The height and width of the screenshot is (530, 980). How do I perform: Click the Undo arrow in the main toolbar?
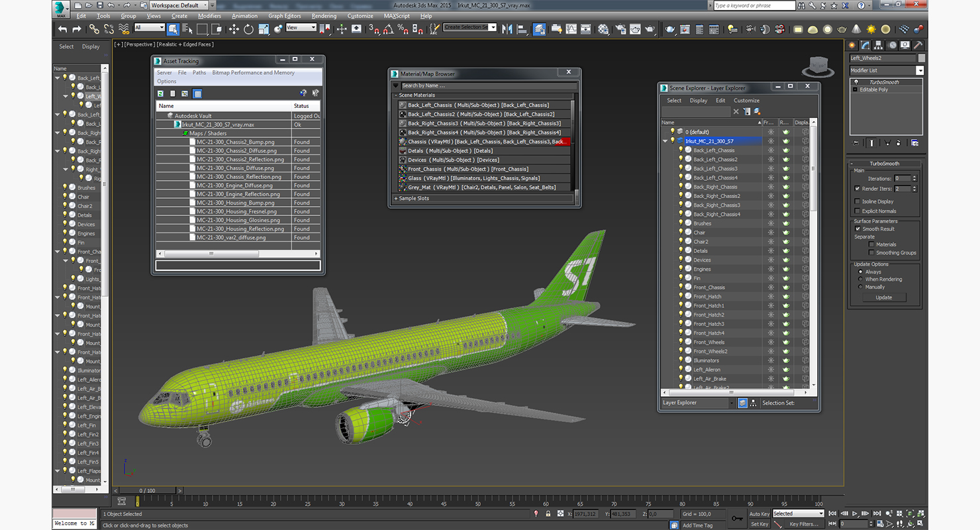pos(63,28)
